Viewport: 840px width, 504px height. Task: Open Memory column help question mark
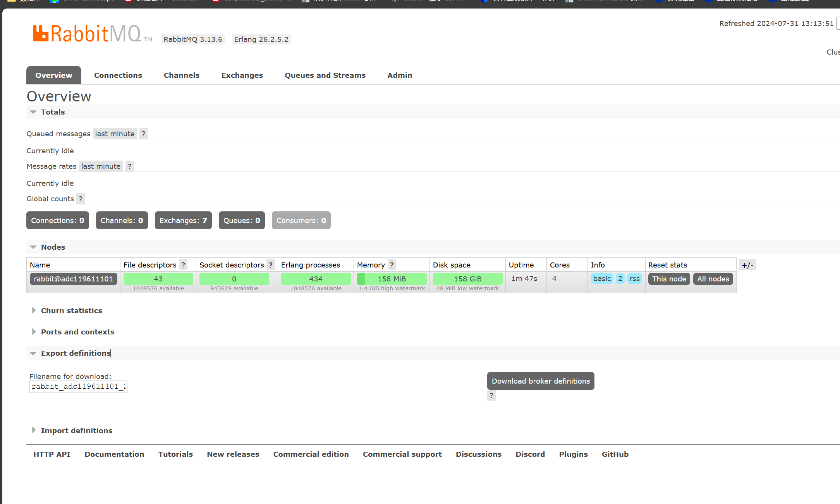[x=392, y=265]
